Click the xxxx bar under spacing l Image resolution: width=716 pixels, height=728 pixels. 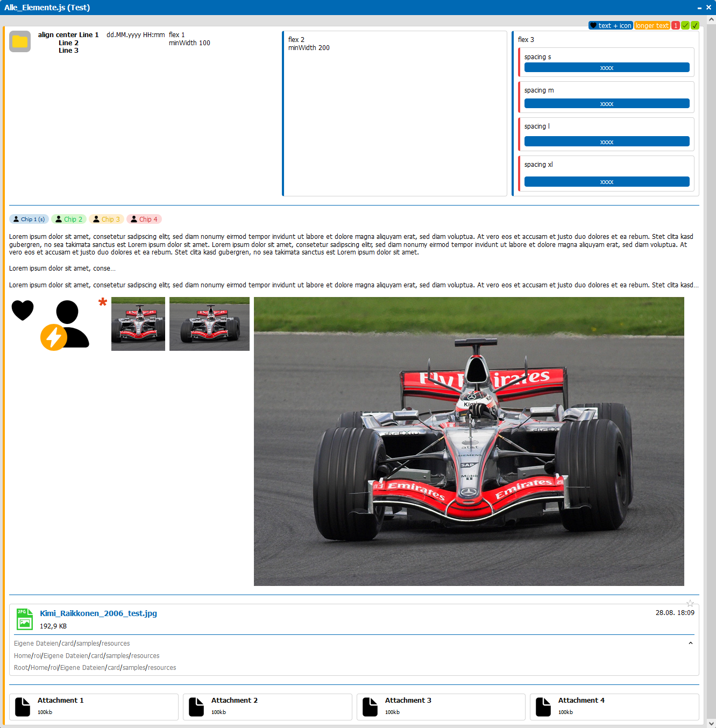(607, 142)
